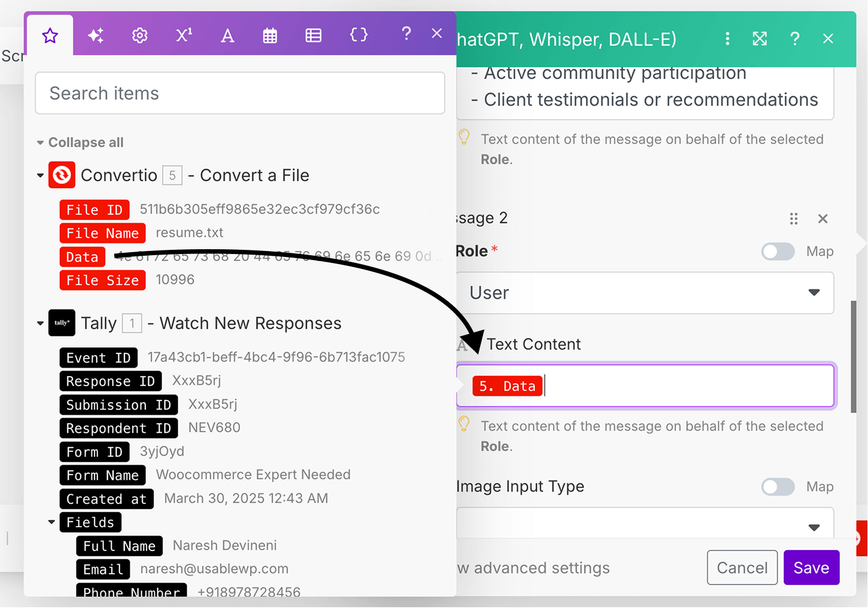Image resolution: width=868 pixels, height=615 pixels.
Task: Toggle the Image Input Type Map switch
Action: pos(778,487)
